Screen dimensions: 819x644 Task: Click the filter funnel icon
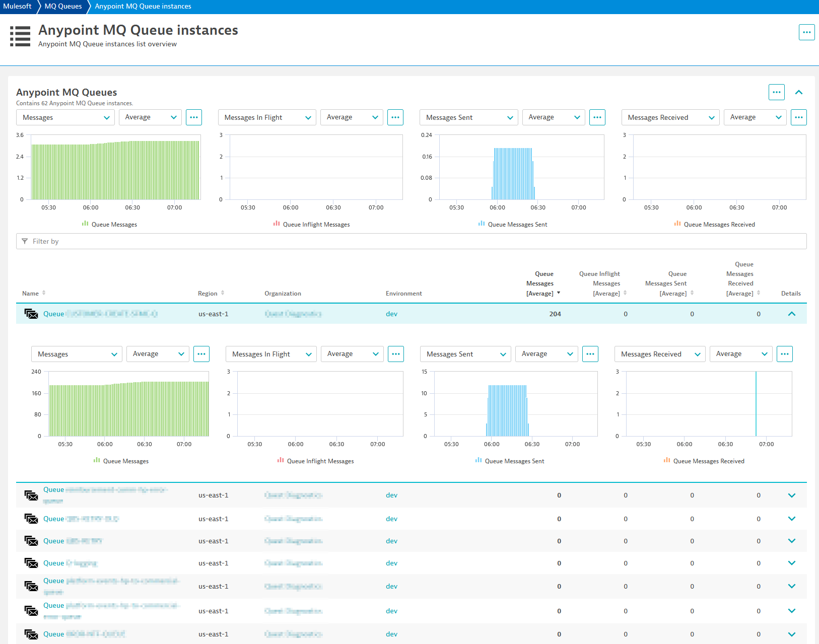[x=25, y=241]
